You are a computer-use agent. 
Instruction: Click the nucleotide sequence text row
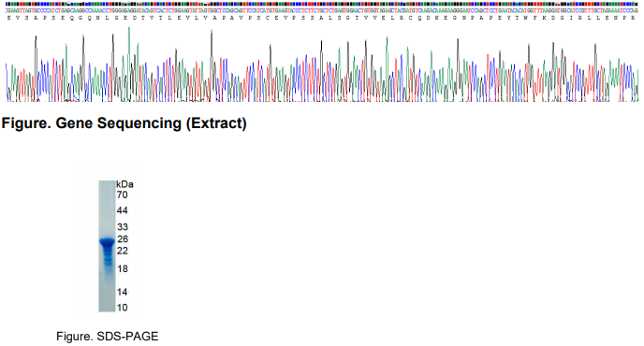point(322,11)
